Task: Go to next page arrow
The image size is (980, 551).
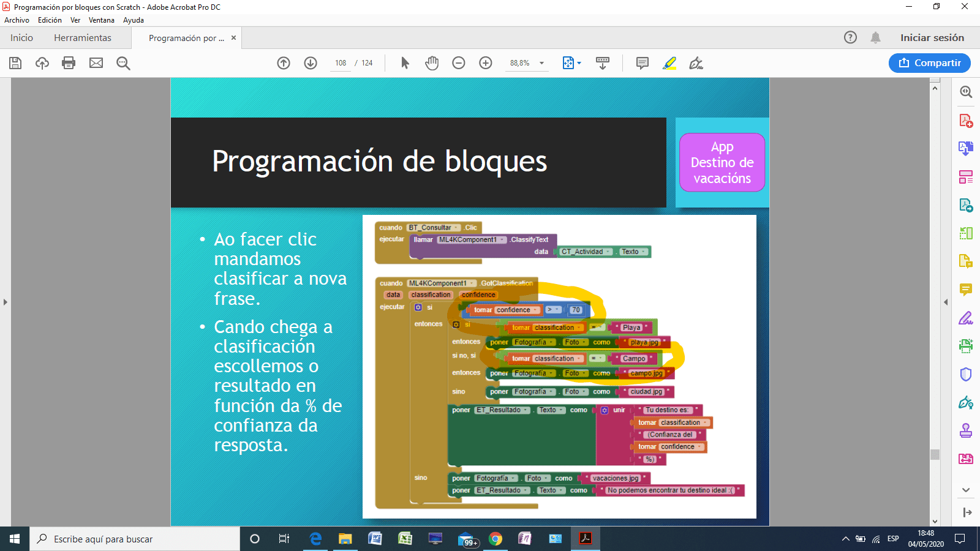Action: (x=311, y=63)
